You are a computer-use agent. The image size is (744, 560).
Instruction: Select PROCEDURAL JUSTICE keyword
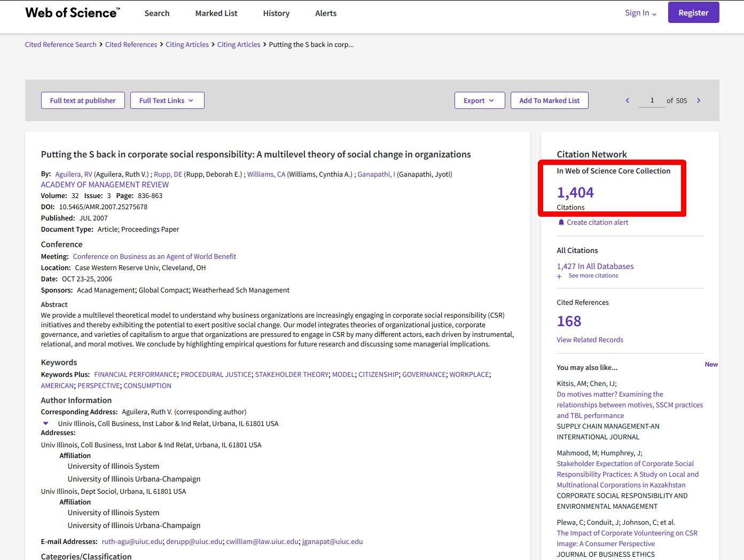[x=216, y=374]
